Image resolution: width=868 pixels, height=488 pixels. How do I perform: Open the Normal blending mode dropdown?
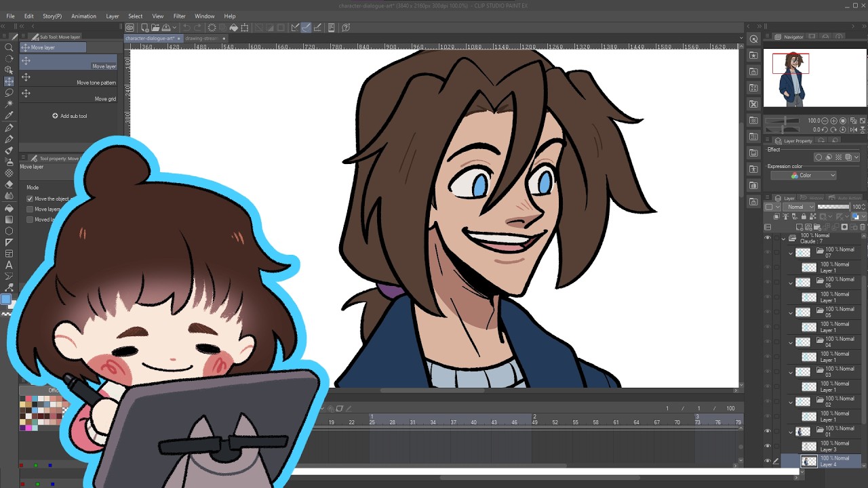(x=798, y=207)
